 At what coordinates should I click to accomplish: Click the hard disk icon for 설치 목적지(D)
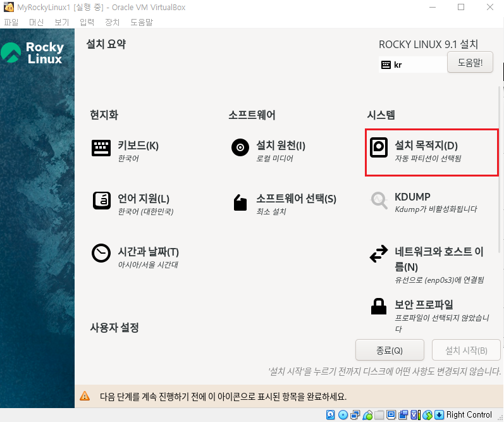click(379, 147)
